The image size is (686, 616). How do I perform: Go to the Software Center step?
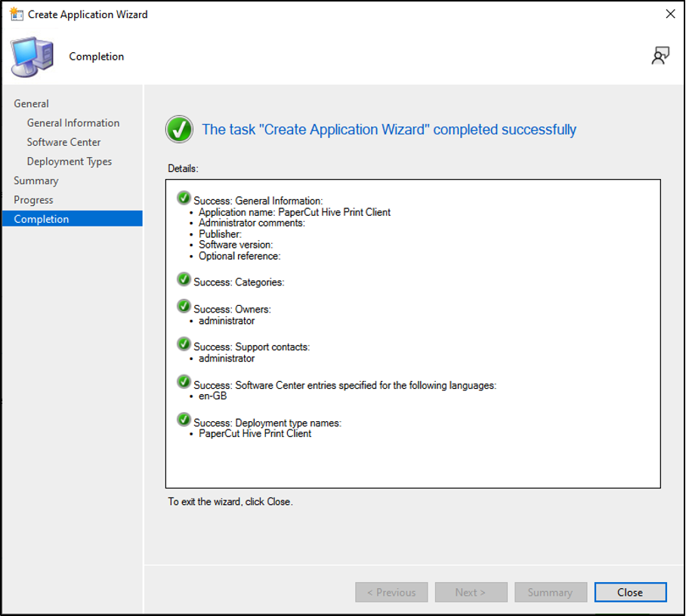click(x=63, y=142)
